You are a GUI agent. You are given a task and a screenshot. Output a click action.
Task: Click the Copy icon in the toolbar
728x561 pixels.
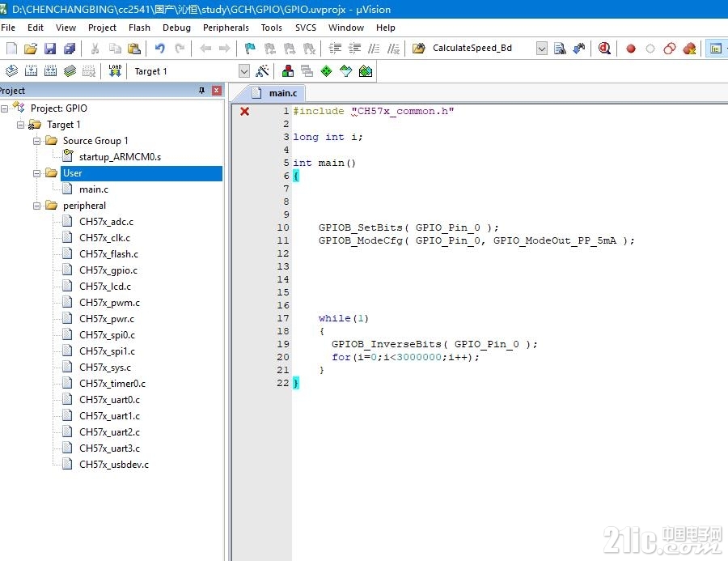coord(115,49)
